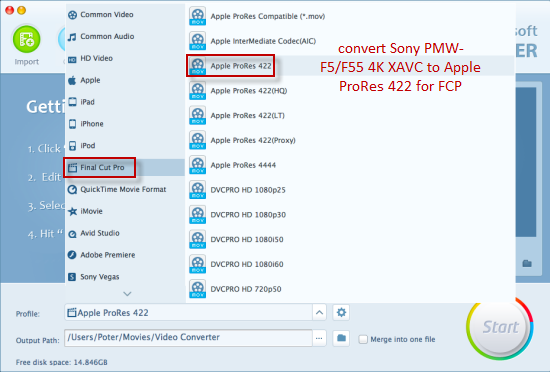Expand more categories with down chevron
Screen dimensions: 550x372
click(x=127, y=294)
